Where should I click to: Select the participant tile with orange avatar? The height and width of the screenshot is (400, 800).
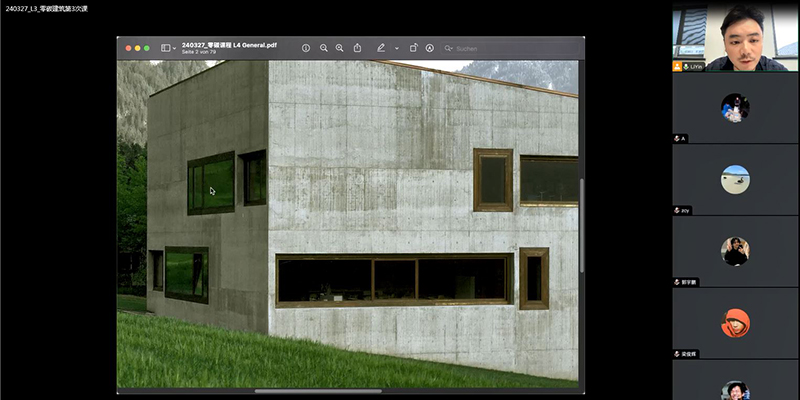coord(735,323)
